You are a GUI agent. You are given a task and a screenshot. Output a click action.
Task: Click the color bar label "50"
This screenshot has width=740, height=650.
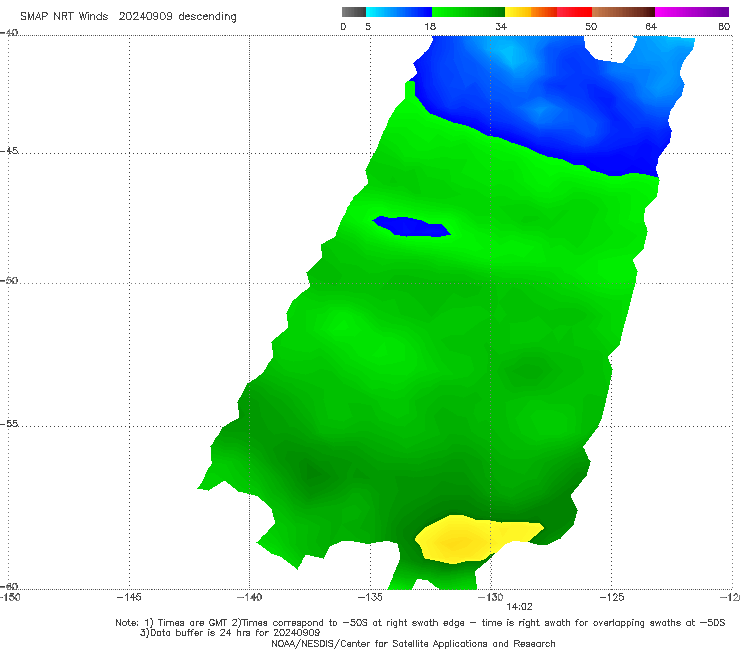point(591,26)
